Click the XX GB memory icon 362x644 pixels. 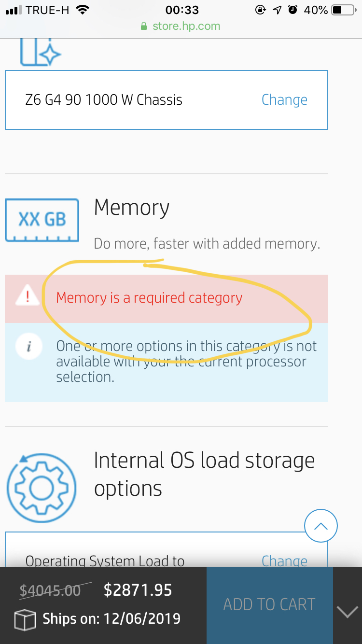point(42,220)
